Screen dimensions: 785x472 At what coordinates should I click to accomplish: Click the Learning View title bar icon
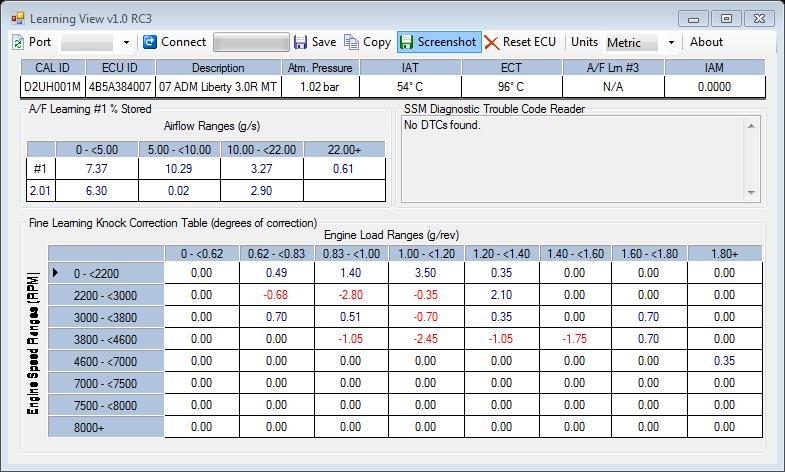tap(17, 17)
